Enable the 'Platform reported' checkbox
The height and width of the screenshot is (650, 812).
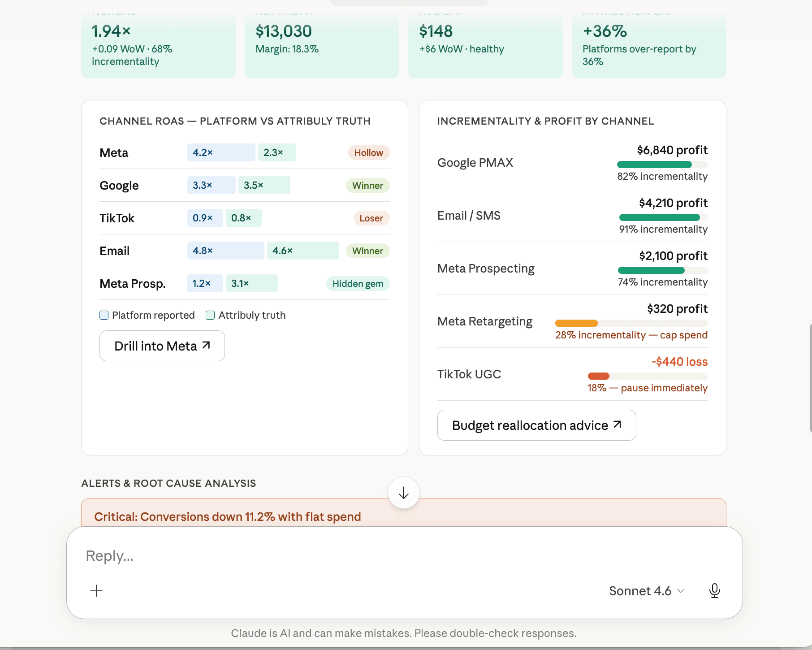pos(104,315)
